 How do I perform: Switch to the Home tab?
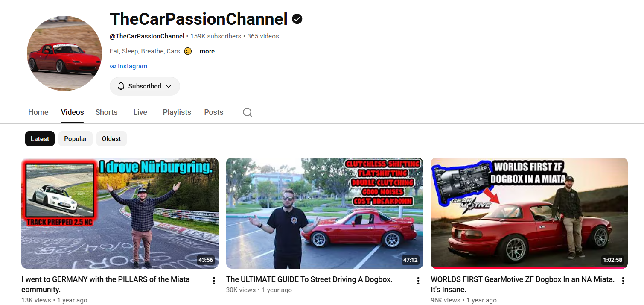(38, 112)
